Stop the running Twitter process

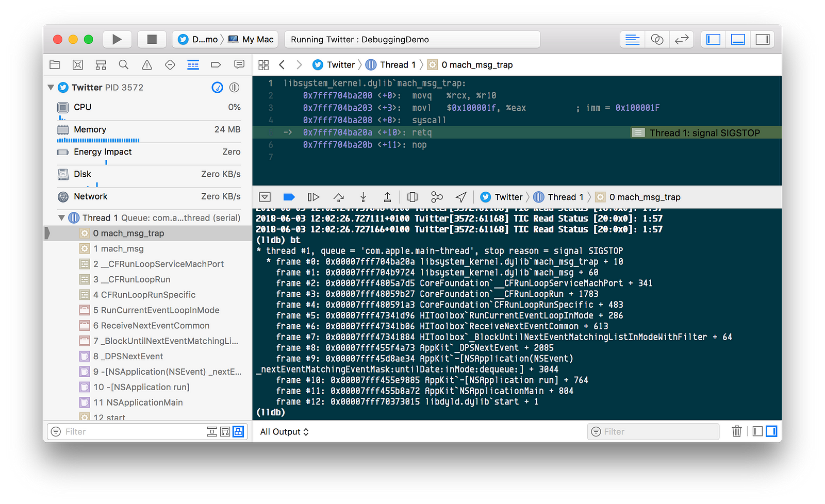click(x=152, y=39)
